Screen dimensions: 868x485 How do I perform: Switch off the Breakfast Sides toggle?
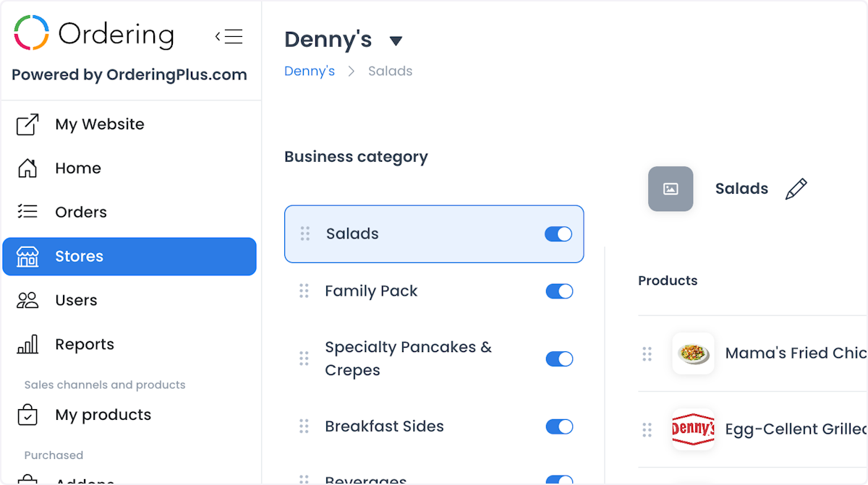(x=559, y=426)
